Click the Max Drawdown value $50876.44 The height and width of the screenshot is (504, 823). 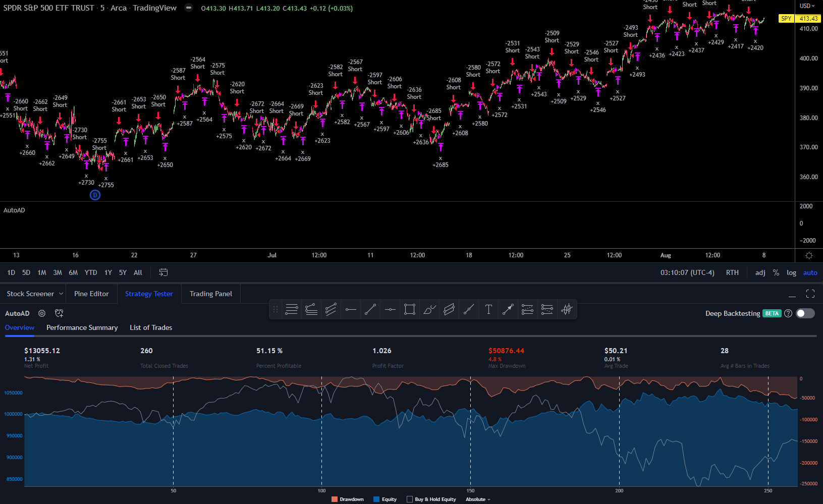coord(506,351)
